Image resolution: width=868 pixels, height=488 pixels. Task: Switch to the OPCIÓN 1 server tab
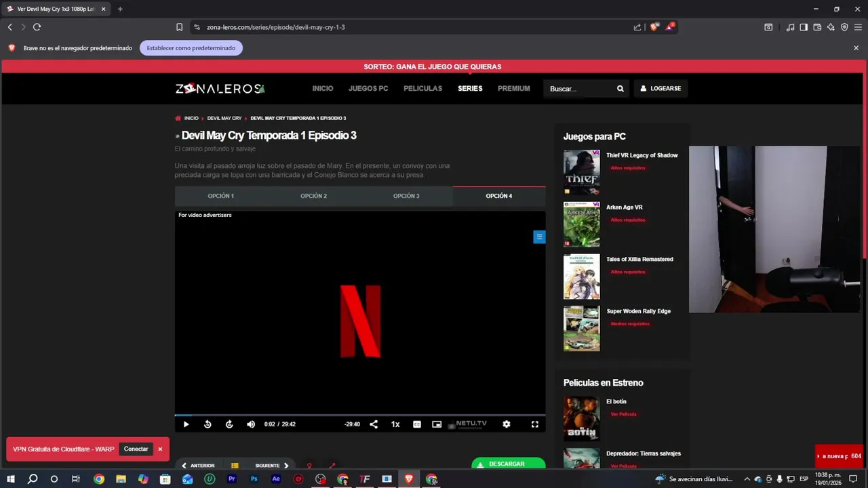(x=221, y=196)
